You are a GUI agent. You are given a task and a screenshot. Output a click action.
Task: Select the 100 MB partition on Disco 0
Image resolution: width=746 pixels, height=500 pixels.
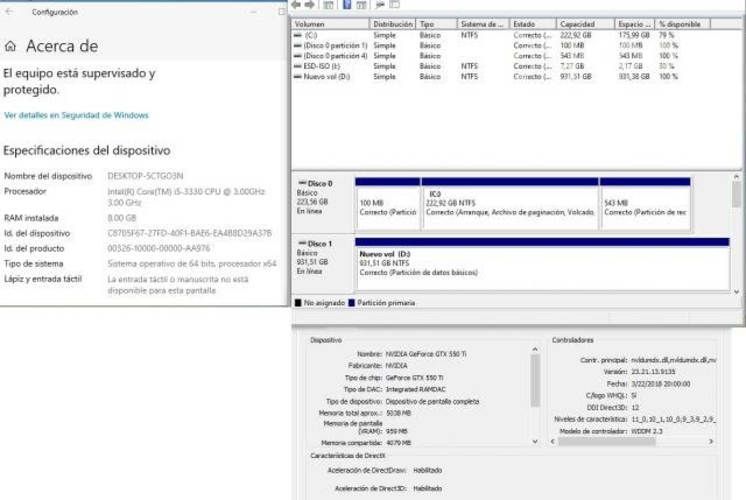pos(387,205)
